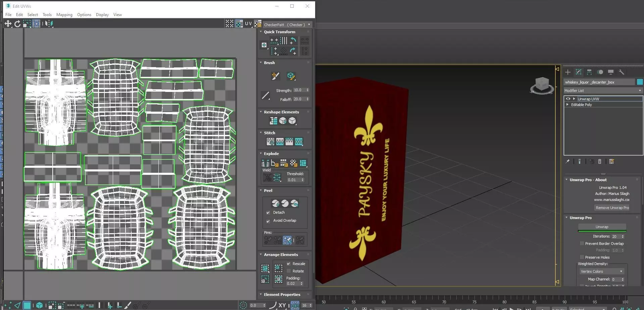This screenshot has width=644, height=310.
Task: Click the Stitch to Target icon
Action: (270, 142)
